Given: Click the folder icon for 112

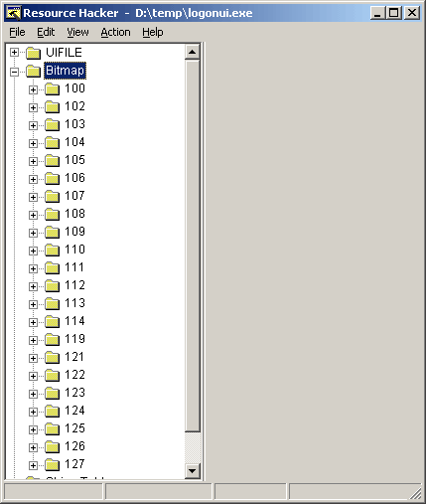Looking at the screenshot, I should (x=52, y=285).
